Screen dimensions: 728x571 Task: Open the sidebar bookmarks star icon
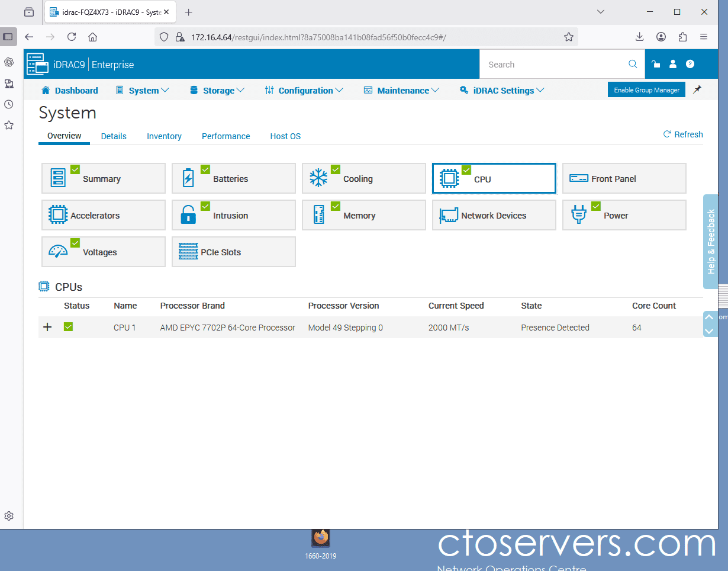click(x=9, y=125)
